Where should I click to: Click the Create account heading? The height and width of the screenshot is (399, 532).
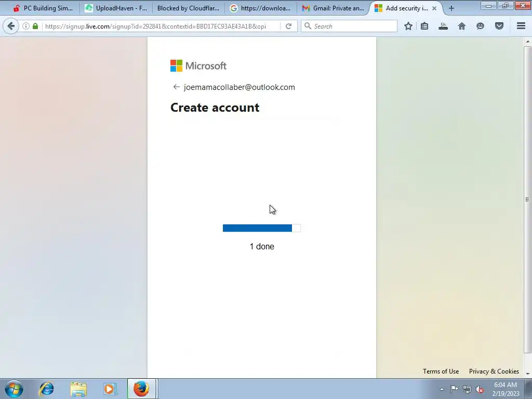coord(215,108)
